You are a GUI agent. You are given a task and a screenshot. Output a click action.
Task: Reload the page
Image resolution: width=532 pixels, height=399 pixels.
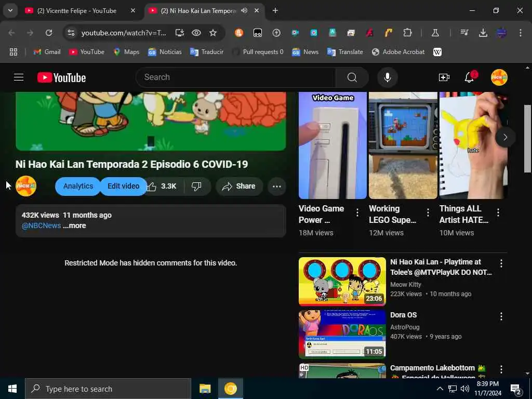click(49, 33)
